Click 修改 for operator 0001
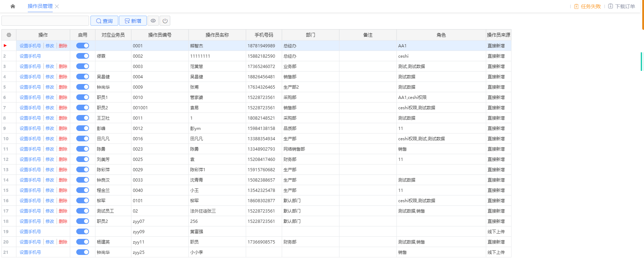 (x=50, y=46)
